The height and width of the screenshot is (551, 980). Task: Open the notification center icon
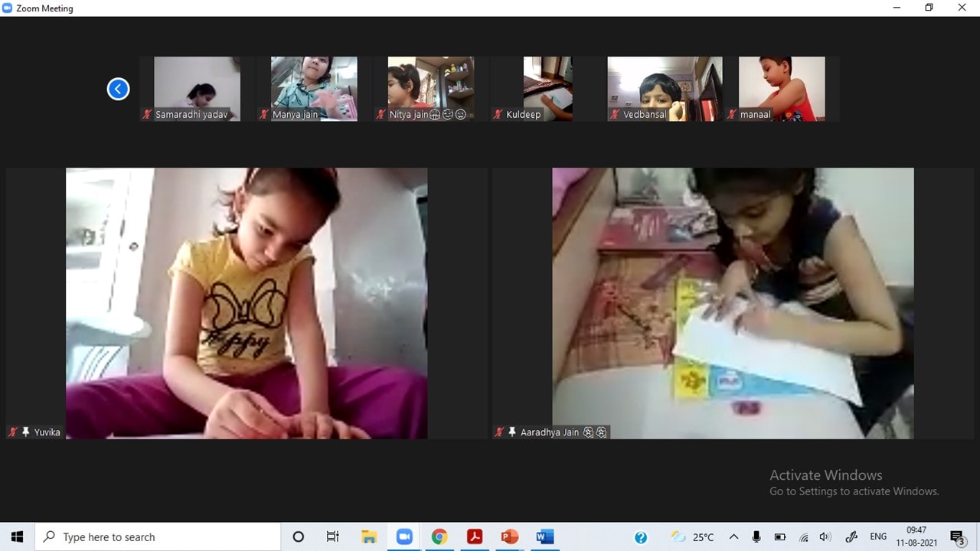click(x=957, y=537)
